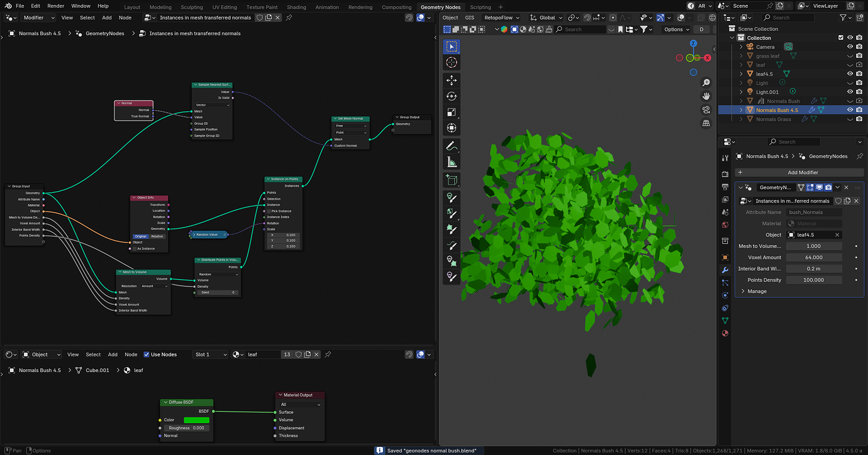Open the Diffuse BSDF green color swatch
The width and height of the screenshot is (868, 455).
point(196,420)
